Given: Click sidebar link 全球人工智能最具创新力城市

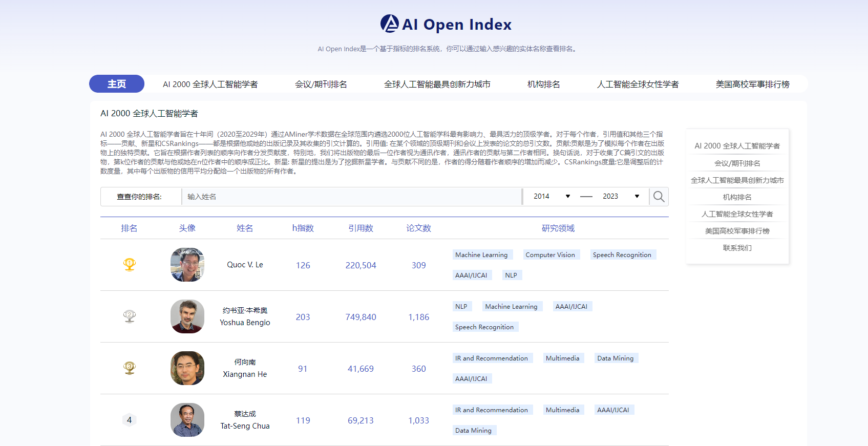Looking at the screenshot, I should pos(737,180).
